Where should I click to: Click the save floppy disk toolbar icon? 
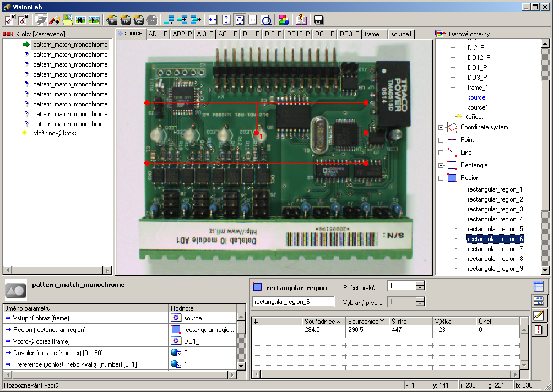click(x=318, y=20)
